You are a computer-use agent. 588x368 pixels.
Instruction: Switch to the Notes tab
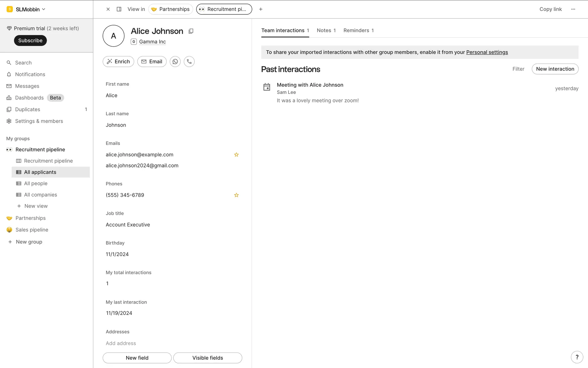pos(326,30)
